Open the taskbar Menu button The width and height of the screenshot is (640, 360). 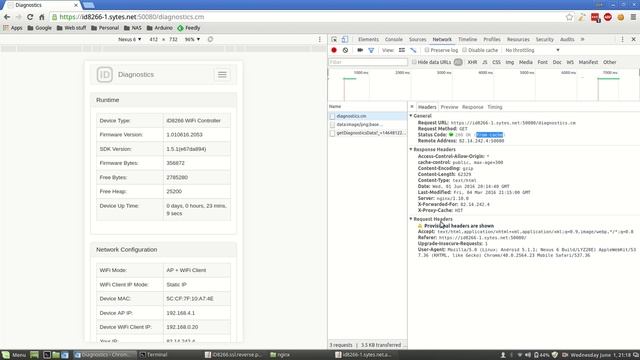click(14, 355)
